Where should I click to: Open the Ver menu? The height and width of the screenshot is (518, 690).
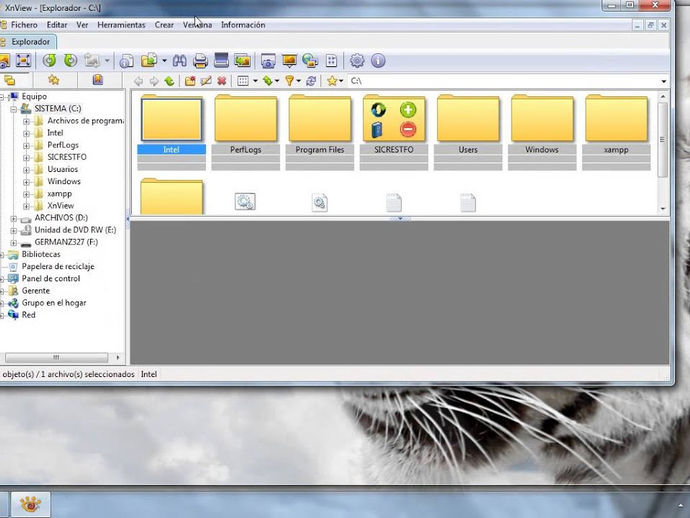click(x=82, y=25)
